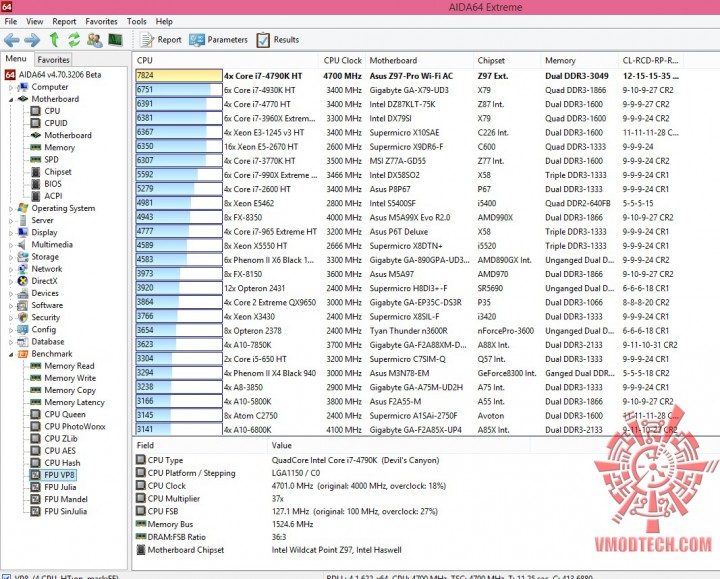Select the FPU SinJulia benchmark
Image resolution: width=720 pixels, height=579 pixels.
59,512
